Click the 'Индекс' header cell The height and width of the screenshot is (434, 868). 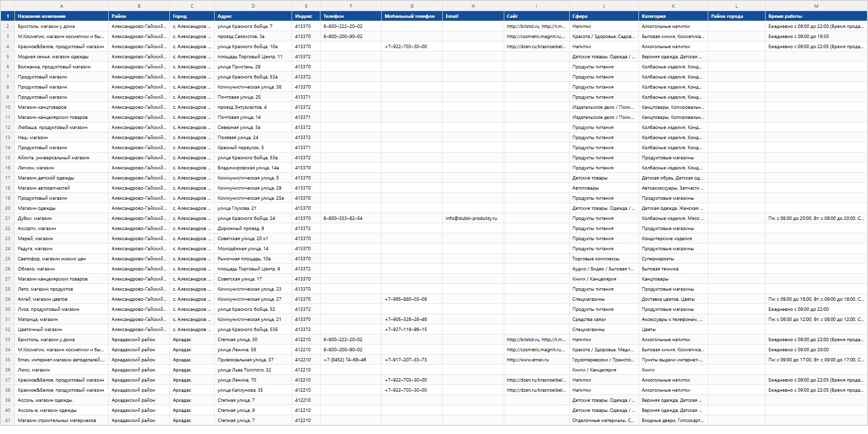[306, 16]
